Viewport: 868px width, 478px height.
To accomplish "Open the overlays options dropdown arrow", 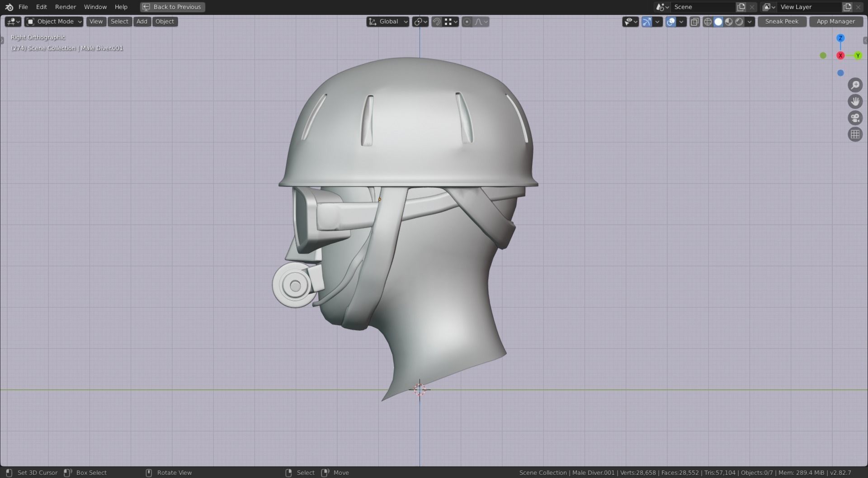I will tap(681, 21).
